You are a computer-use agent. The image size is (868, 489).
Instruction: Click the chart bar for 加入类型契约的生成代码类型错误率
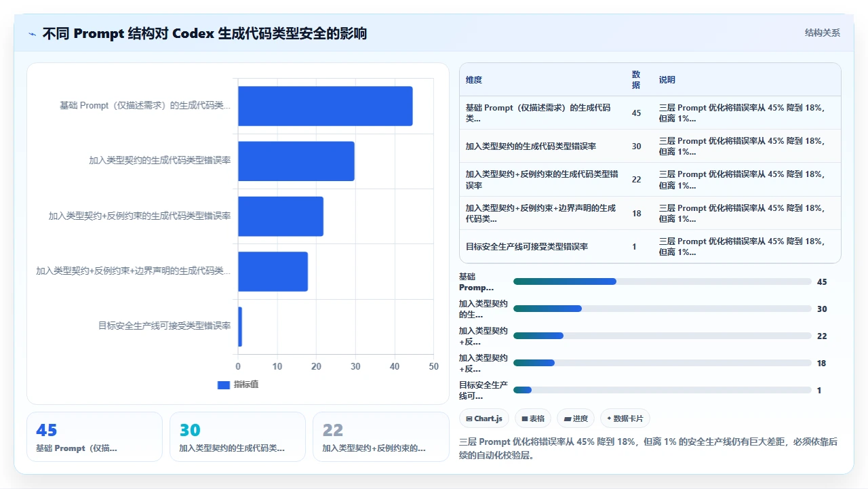[296, 161]
